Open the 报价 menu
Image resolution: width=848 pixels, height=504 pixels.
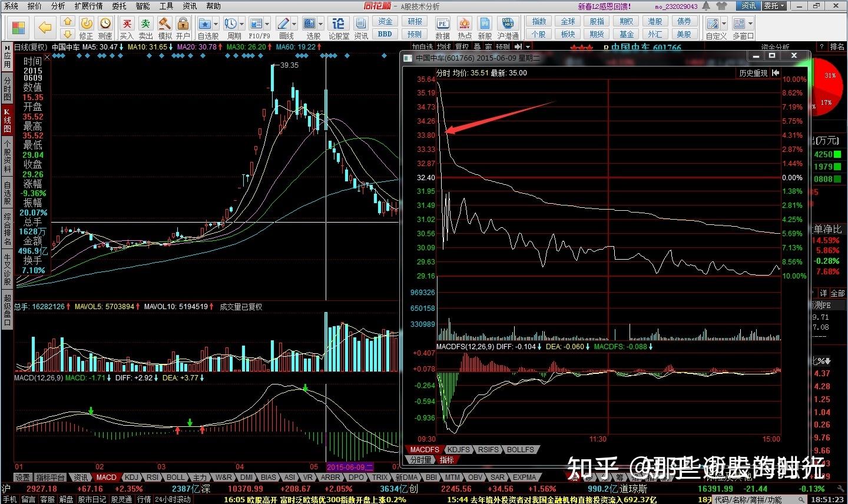(35, 6)
